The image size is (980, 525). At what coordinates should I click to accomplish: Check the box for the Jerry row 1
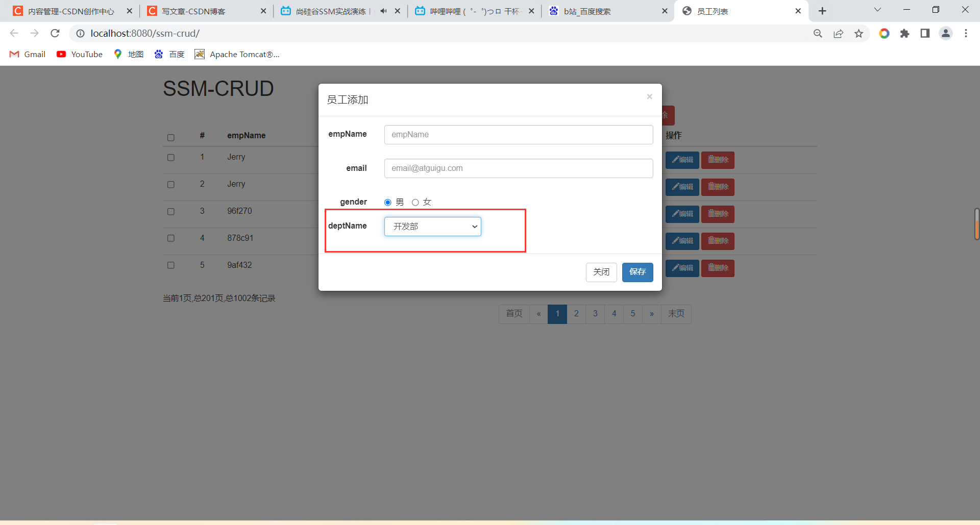click(x=171, y=158)
